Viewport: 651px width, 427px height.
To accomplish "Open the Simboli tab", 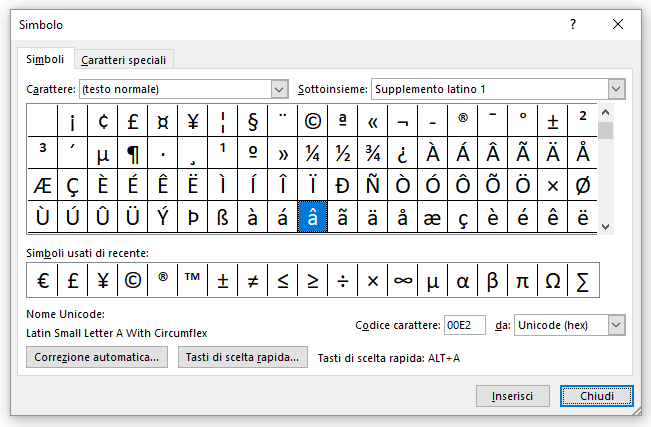I will pyautogui.click(x=45, y=59).
